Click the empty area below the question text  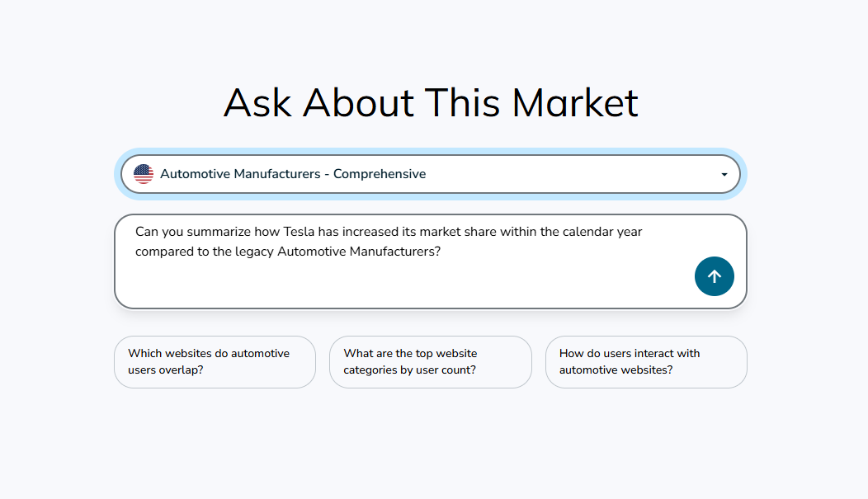click(396, 285)
